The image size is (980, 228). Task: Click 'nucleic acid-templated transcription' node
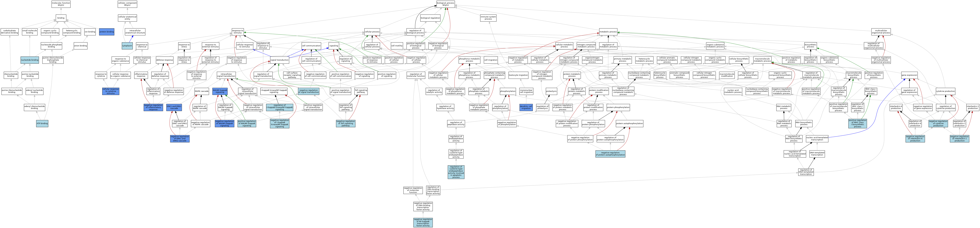pyautogui.click(x=817, y=139)
